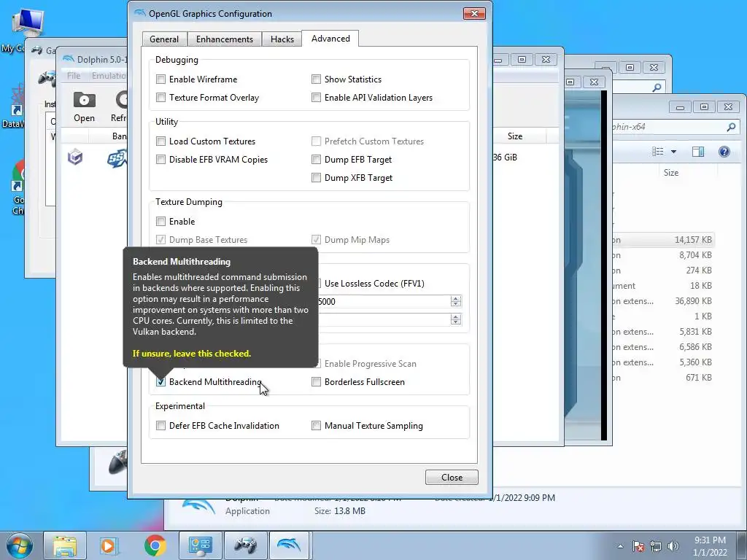Click the network icon in system tray
Image resolution: width=747 pixels, height=560 pixels.
(656, 546)
